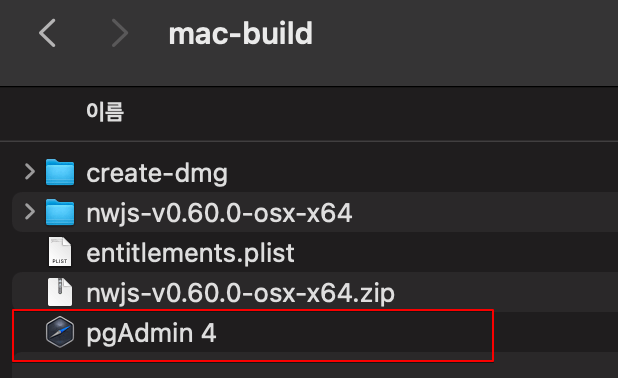Sort by the 이름 column header
The width and height of the screenshot is (618, 378).
point(105,112)
